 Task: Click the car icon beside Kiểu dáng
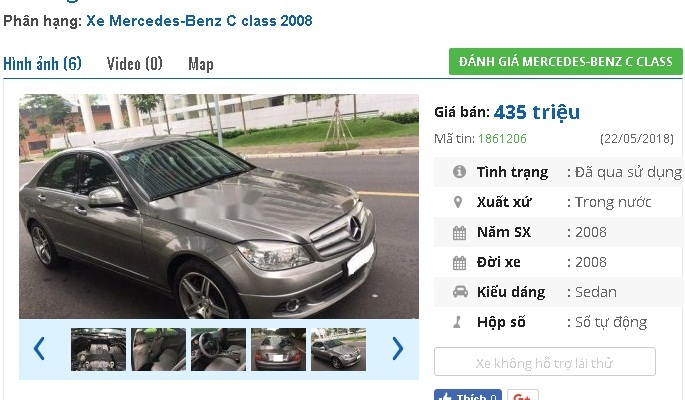click(x=460, y=292)
